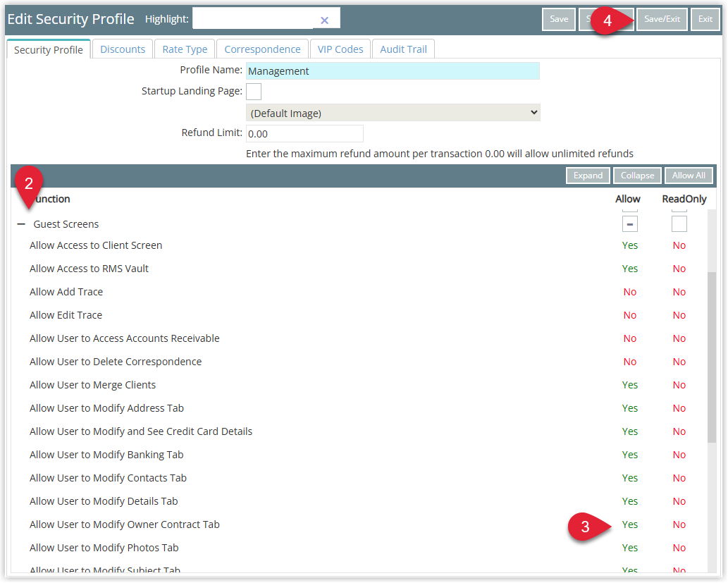Screen dimensions: 728x583
Task: Select 'Allow User to Modify Details Tab' text
Action: click(x=104, y=501)
